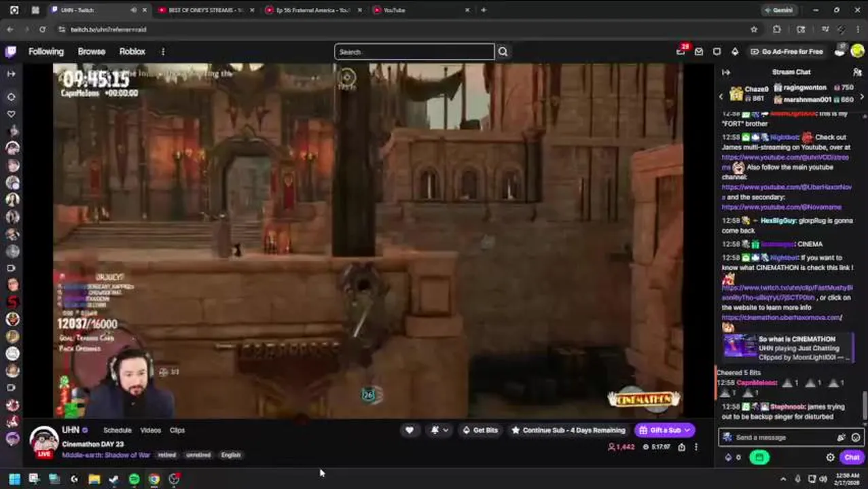Image resolution: width=868 pixels, height=489 pixels.
Task: Open the user avatar menu
Action: coord(857,52)
